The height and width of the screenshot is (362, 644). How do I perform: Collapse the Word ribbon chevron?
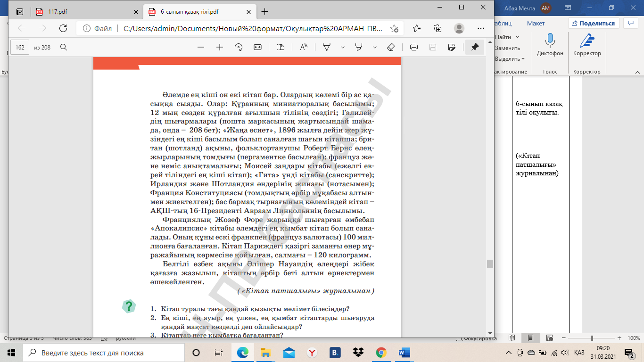pos(637,72)
